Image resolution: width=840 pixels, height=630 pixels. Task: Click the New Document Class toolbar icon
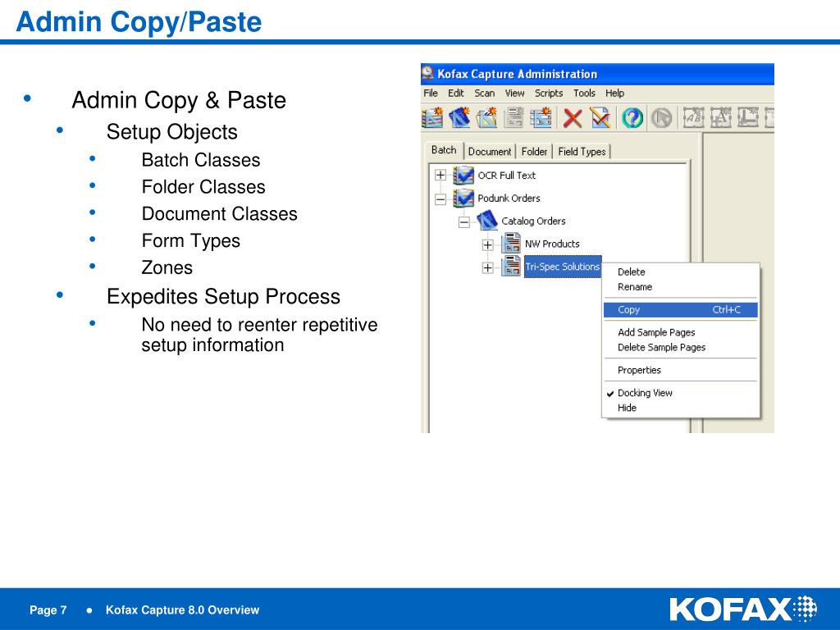click(459, 117)
